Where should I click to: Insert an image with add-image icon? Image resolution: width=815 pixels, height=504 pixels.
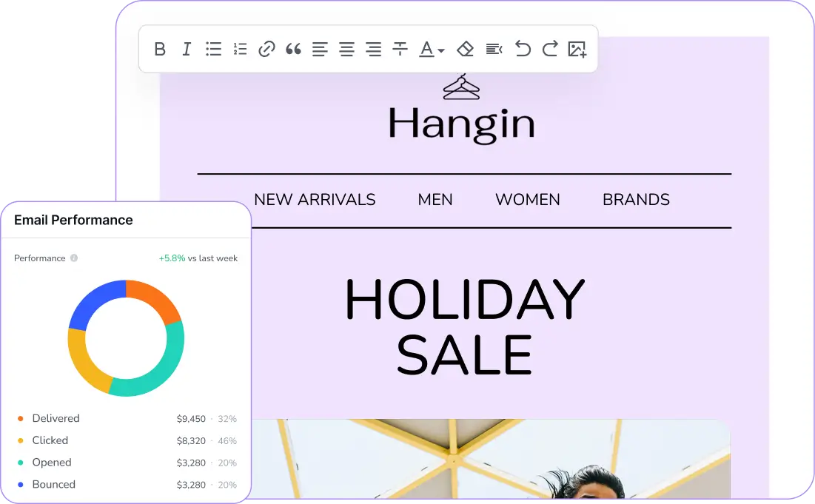[577, 50]
